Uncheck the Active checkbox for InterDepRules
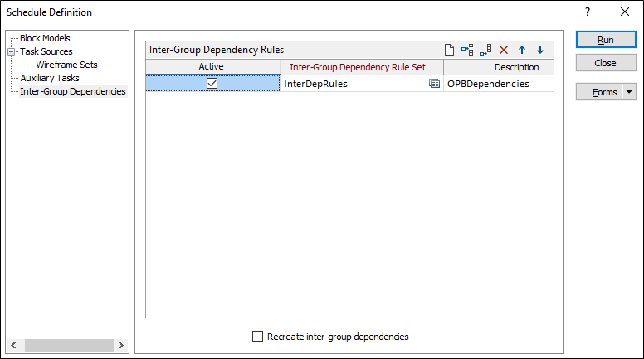644x359 pixels. [x=212, y=83]
